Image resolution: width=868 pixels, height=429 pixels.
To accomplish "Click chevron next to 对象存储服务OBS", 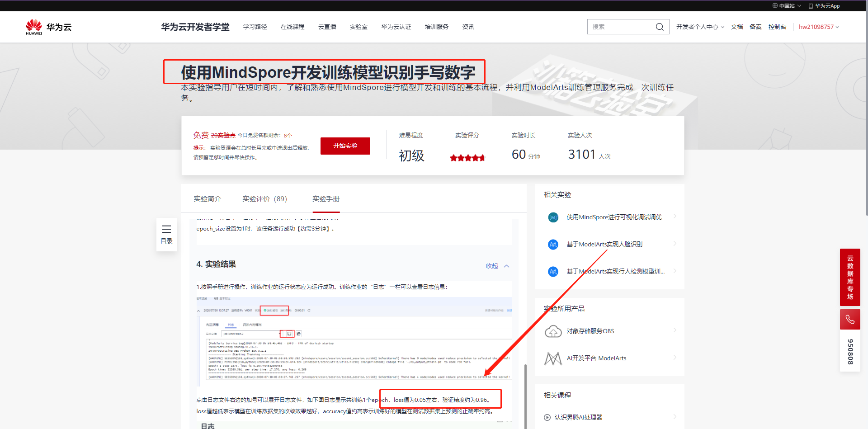I will [675, 330].
